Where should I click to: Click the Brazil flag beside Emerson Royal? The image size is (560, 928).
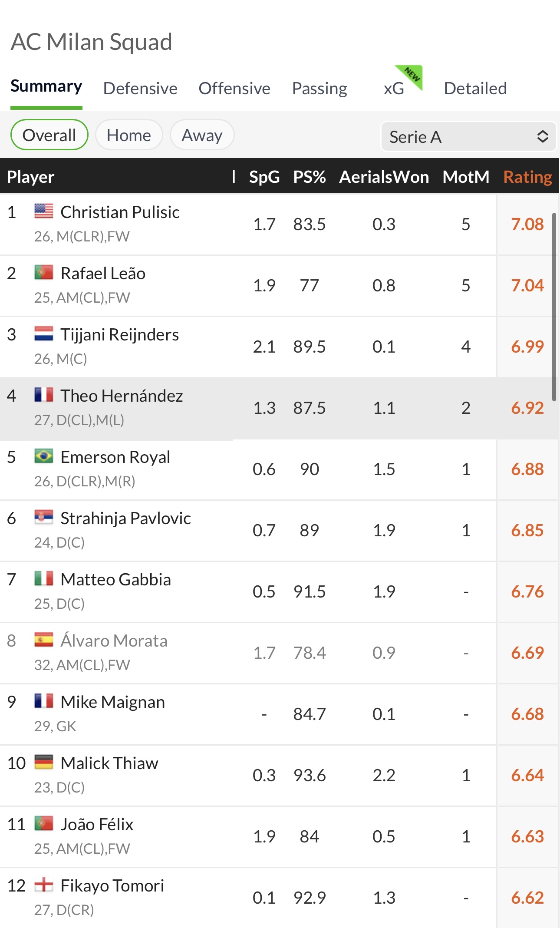[43, 456]
